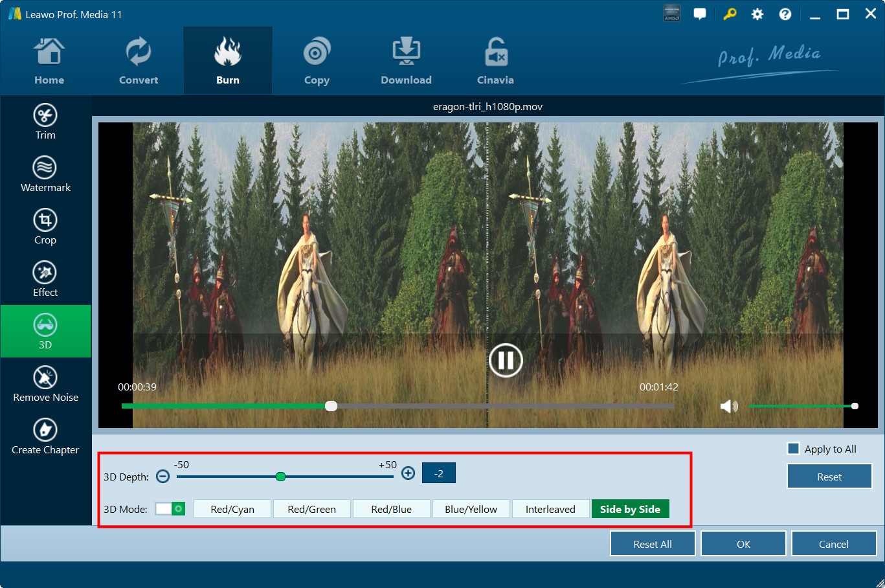885x588 pixels.
Task: Switch to the Convert module
Action: 139,62
